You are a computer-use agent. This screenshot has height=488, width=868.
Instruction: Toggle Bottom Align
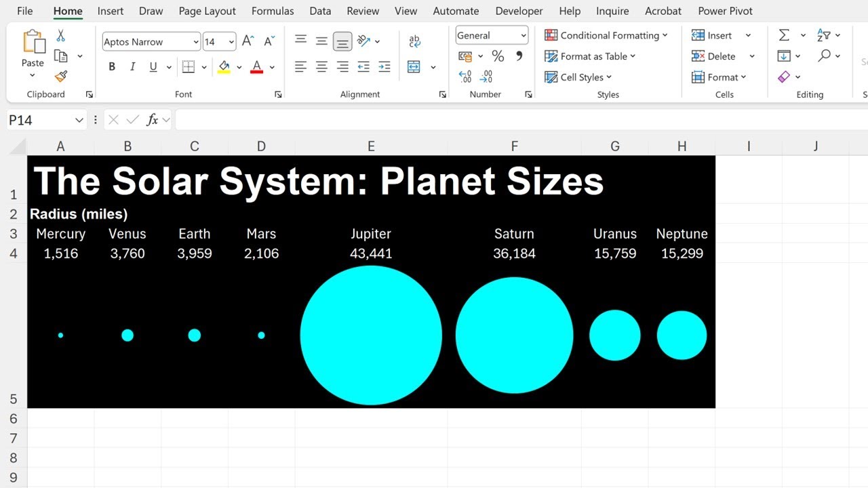[342, 41]
